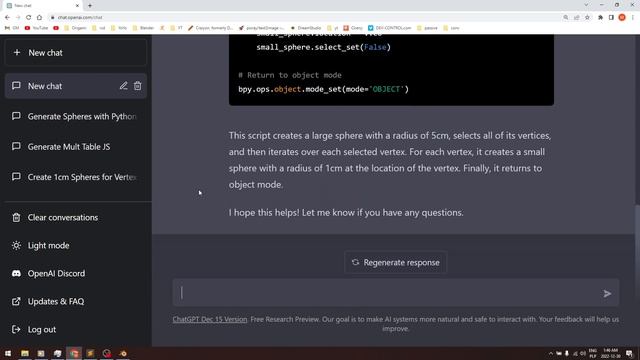Open Generate Spheres with Python conversation
The height and width of the screenshot is (360, 640).
[x=76, y=116]
